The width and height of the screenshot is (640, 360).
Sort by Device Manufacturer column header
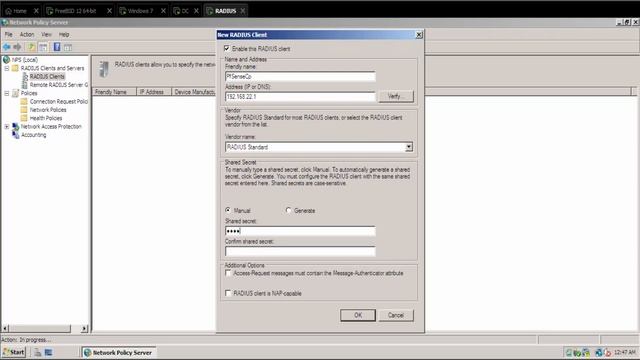coord(194,92)
